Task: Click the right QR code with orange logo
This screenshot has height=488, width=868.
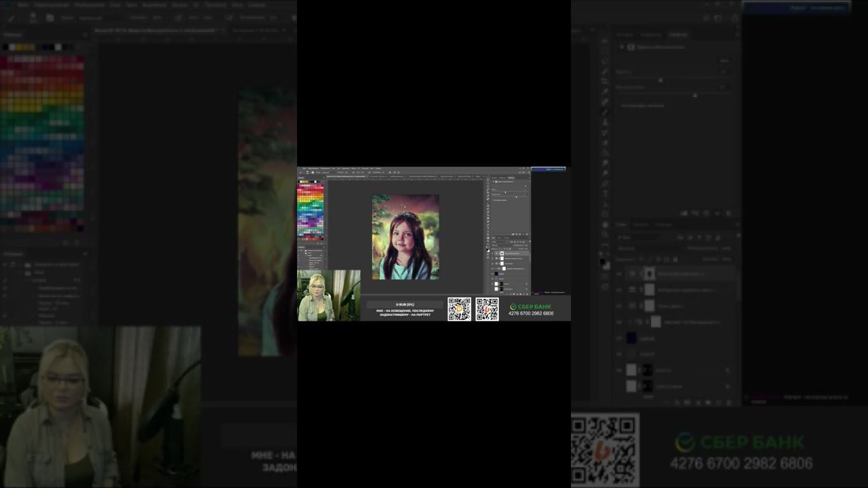Action: 487,309
